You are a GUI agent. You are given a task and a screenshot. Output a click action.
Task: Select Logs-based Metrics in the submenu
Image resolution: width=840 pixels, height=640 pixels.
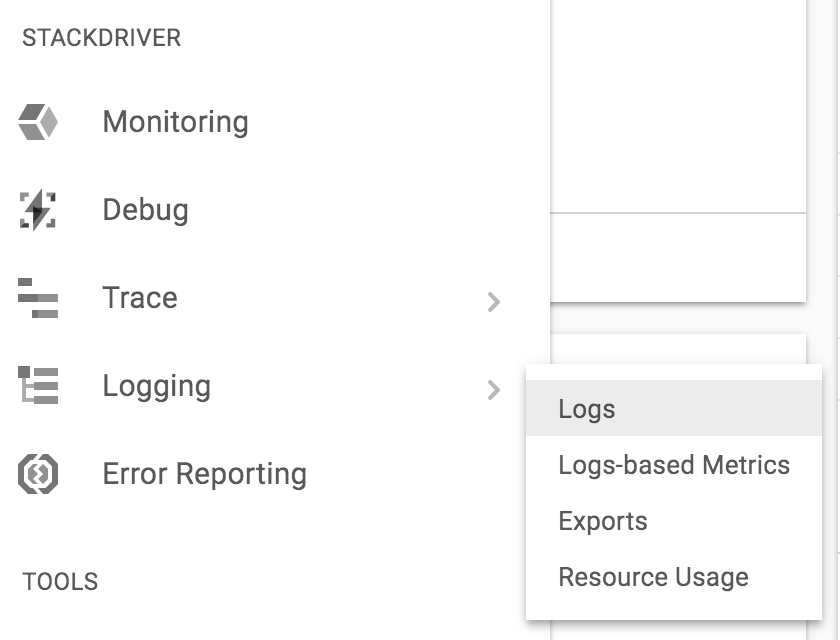673,465
